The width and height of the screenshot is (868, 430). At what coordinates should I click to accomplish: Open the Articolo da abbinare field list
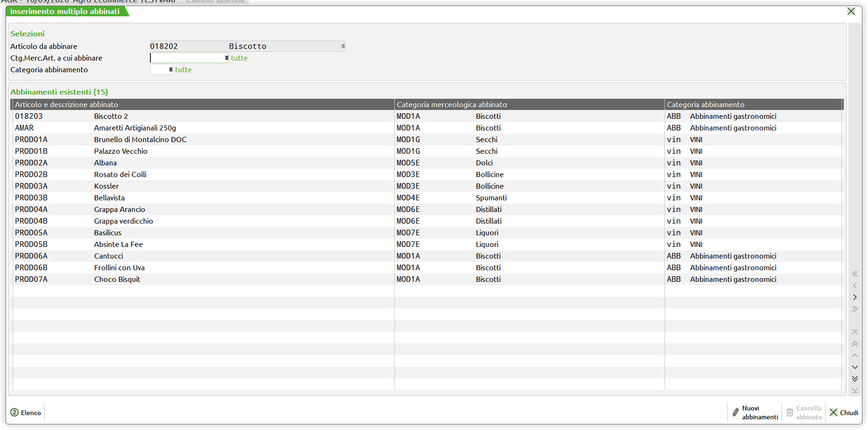343,46
